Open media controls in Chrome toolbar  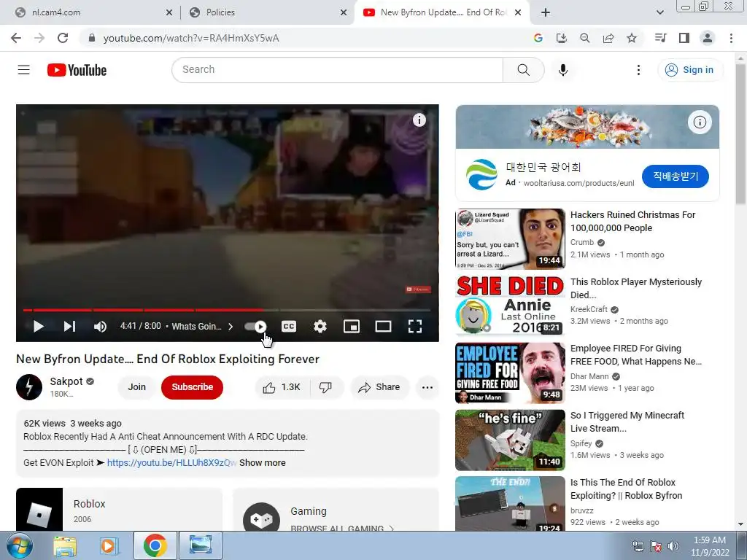661,38
